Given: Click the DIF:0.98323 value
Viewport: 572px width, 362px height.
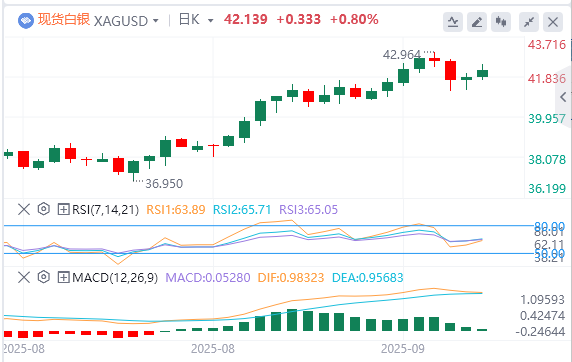Looking at the screenshot, I should pyautogui.click(x=291, y=278).
